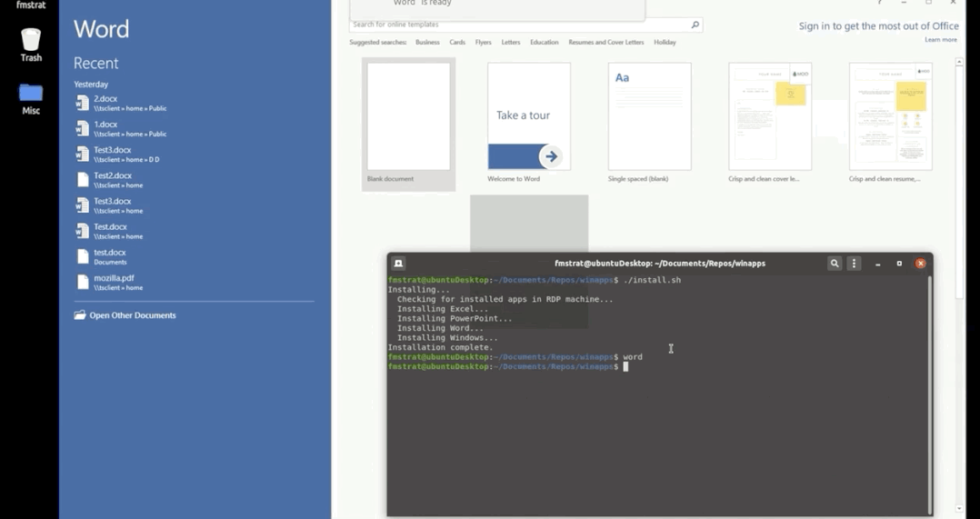Select the Cards suggested search
980x519 pixels.
457,43
